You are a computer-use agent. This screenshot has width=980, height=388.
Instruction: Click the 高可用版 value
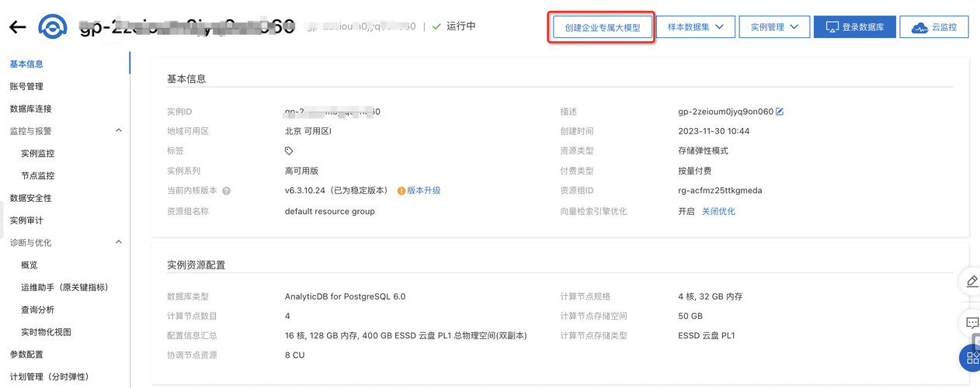click(x=301, y=171)
